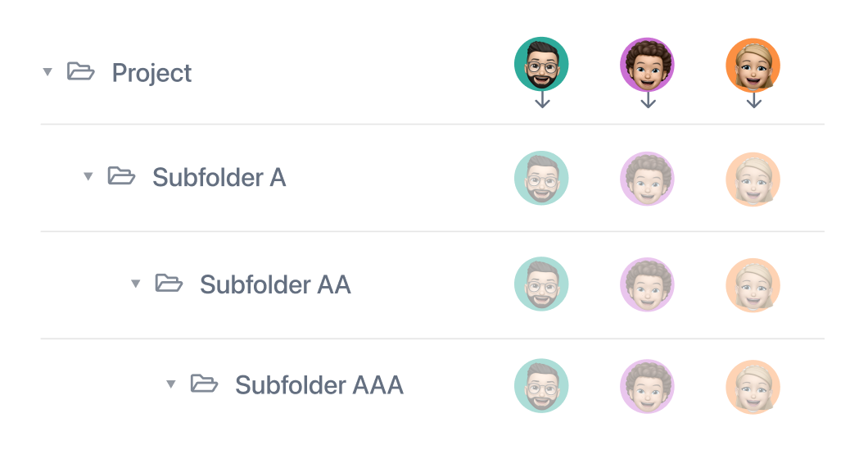Image resolution: width=868 pixels, height=450 pixels.
Task: Click blonde avatar in Project row
Action: click(x=753, y=64)
